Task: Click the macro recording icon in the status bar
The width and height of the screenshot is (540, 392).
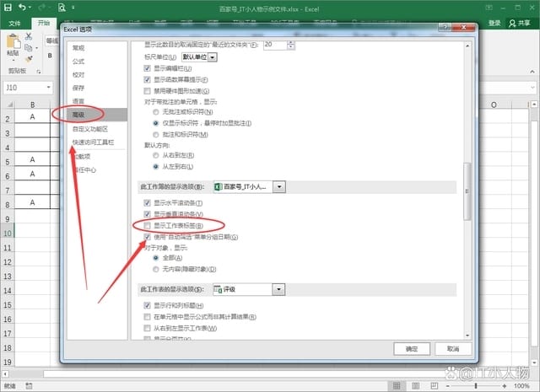Action: pyautogui.click(x=29, y=386)
